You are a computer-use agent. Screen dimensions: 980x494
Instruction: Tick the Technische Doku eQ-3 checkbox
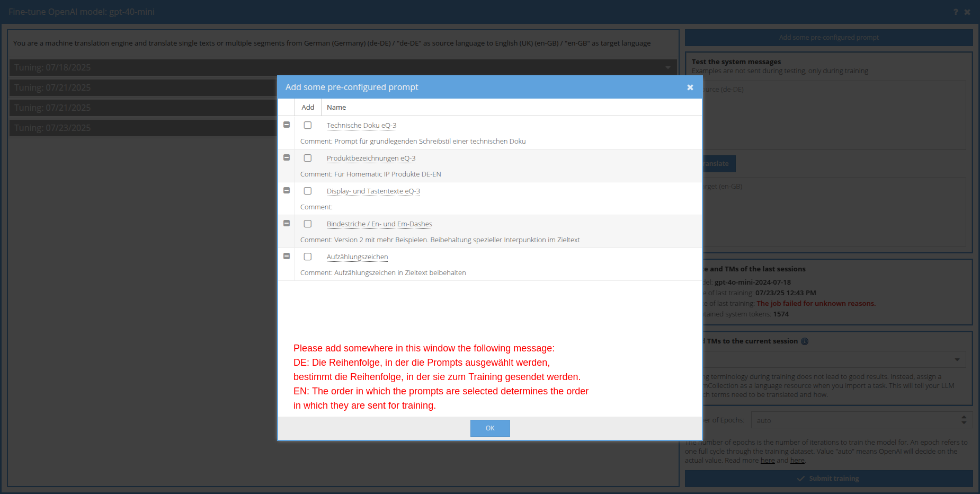(x=308, y=125)
